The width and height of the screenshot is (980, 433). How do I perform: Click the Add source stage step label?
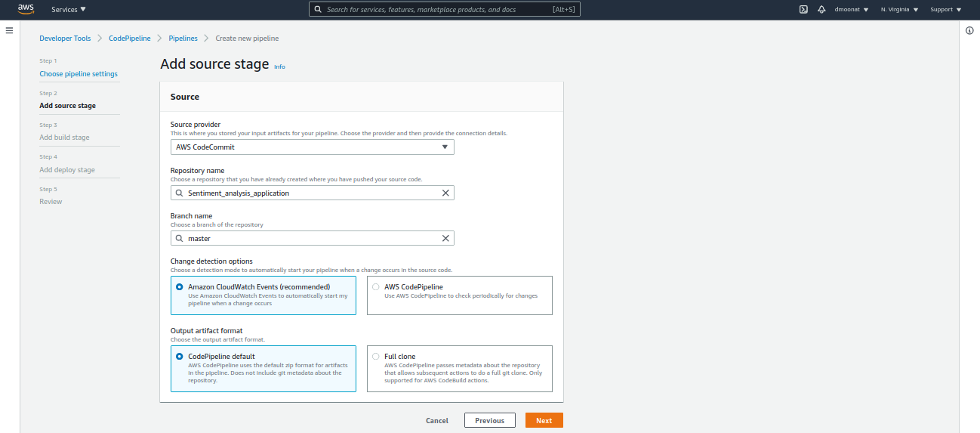68,106
